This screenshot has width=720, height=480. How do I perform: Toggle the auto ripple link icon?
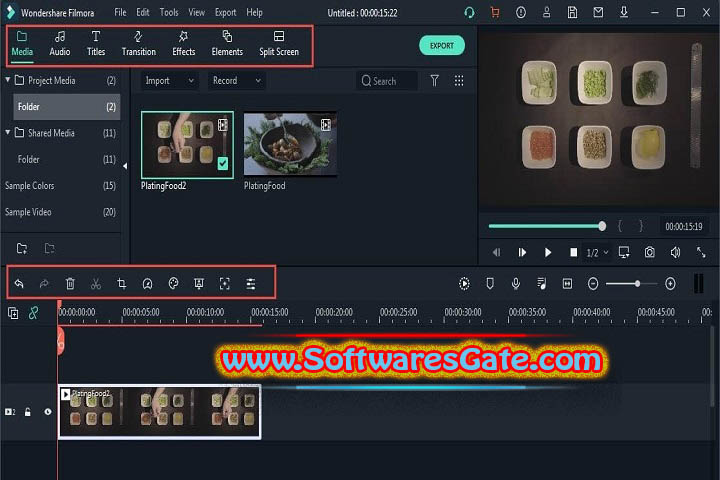pos(34,313)
